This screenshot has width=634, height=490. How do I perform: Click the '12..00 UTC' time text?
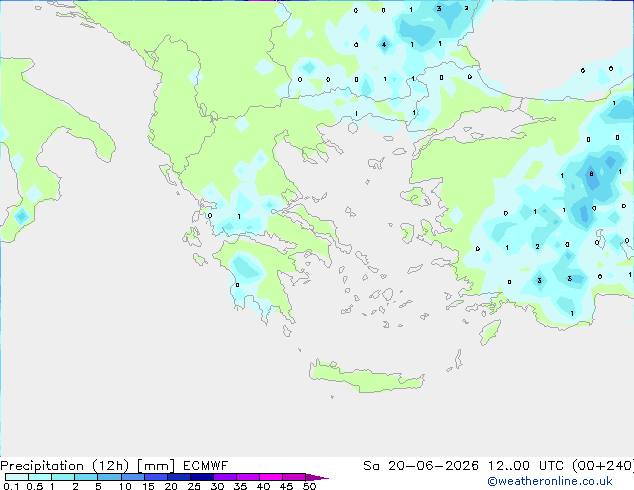526,466
